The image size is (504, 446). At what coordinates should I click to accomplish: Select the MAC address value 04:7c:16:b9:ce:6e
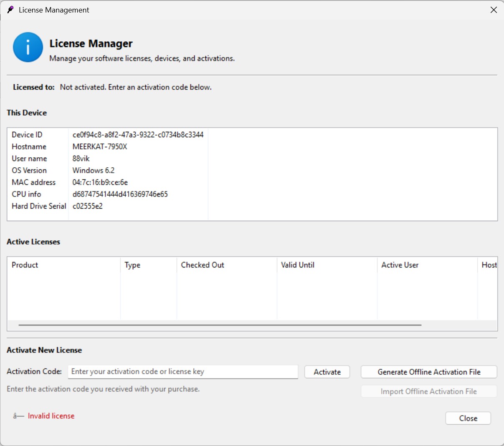(x=100, y=182)
